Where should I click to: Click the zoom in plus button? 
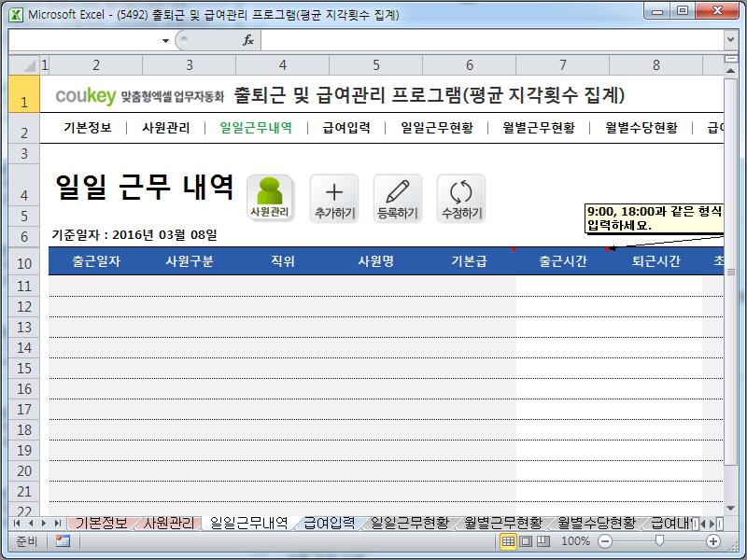[713, 541]
